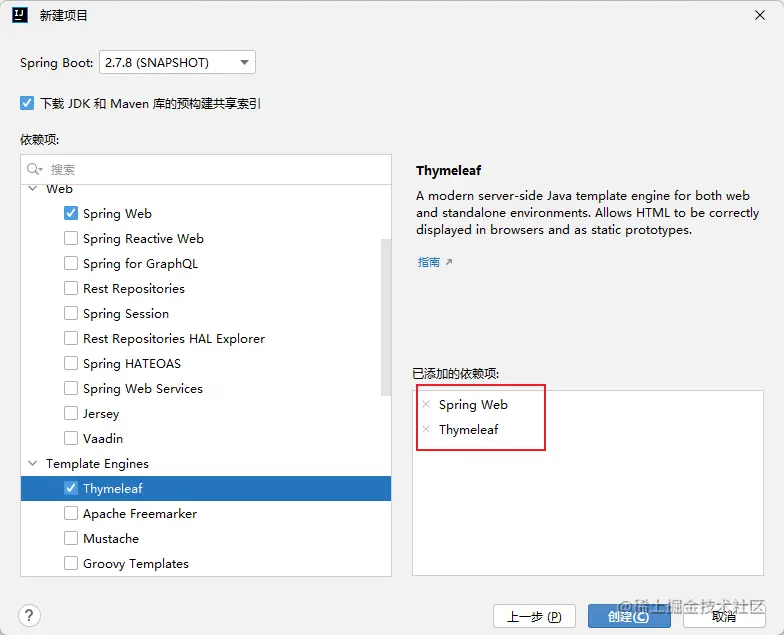Open the 指南 guide link
Image resolution: width=784 pixels, height=635 pixels.
(428, 262)
